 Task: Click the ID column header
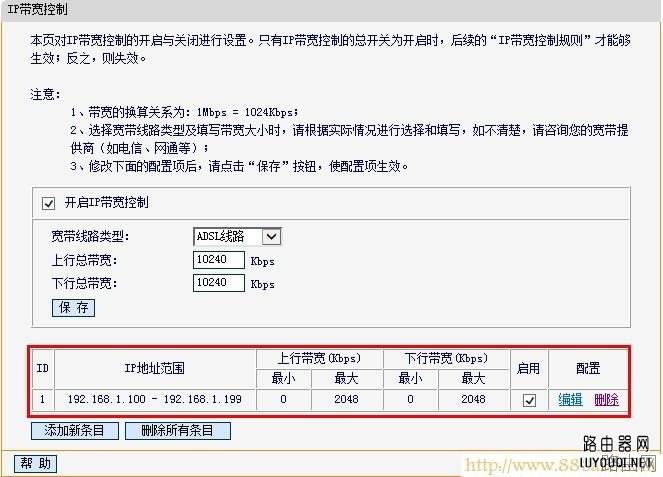pyautogui.click(x=43, y=368)
